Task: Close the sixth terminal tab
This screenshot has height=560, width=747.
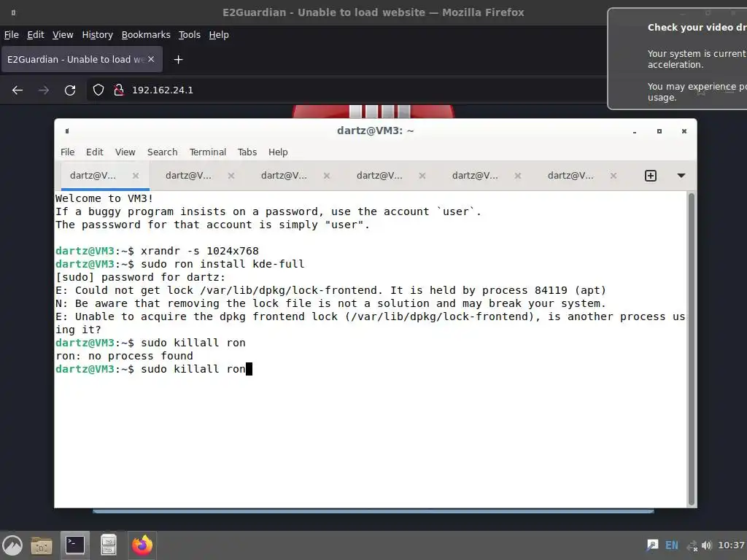Action: tap(614, 176)
